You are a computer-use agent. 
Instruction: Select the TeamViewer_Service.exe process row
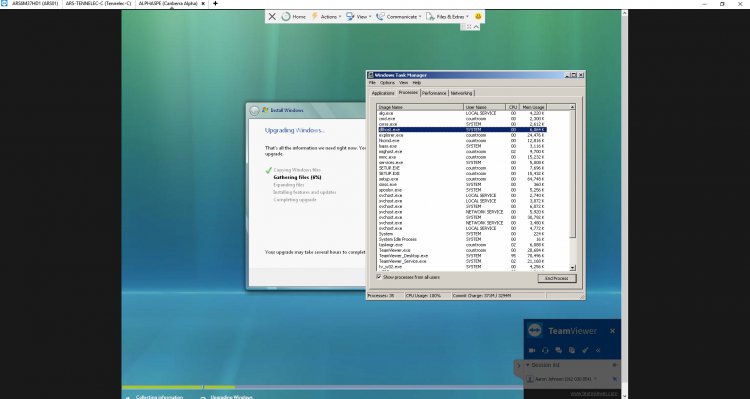click(462, 261)
